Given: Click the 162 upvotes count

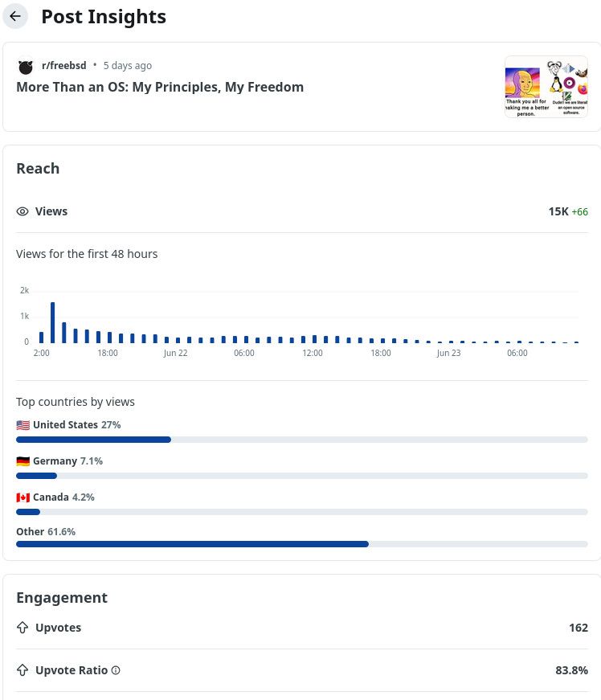Looking at the screenshot, I should tap(579, 628).
